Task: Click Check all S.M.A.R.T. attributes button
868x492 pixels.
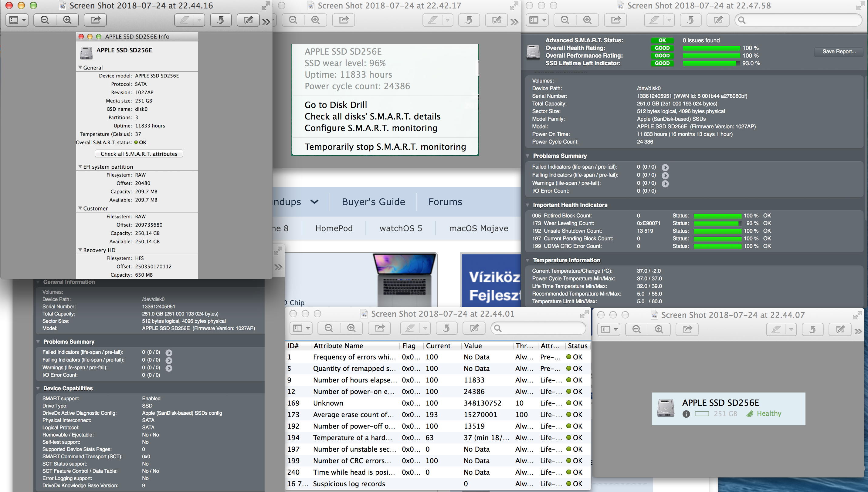Action: 139,154
